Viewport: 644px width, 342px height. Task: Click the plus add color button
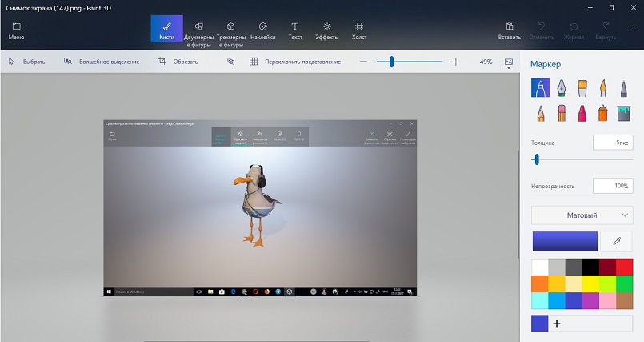[x=557, y=324]
